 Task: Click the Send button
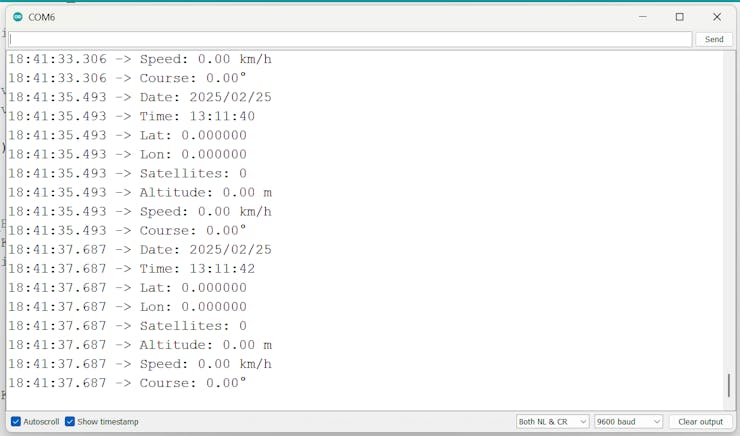click(x=714, y=39)
